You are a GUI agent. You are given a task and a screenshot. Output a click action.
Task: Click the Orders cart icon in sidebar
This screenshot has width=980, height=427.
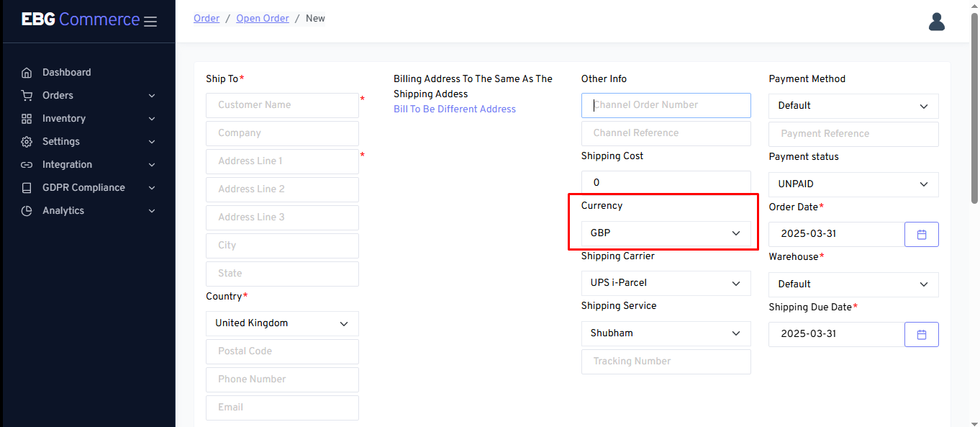tap(27, 96)
